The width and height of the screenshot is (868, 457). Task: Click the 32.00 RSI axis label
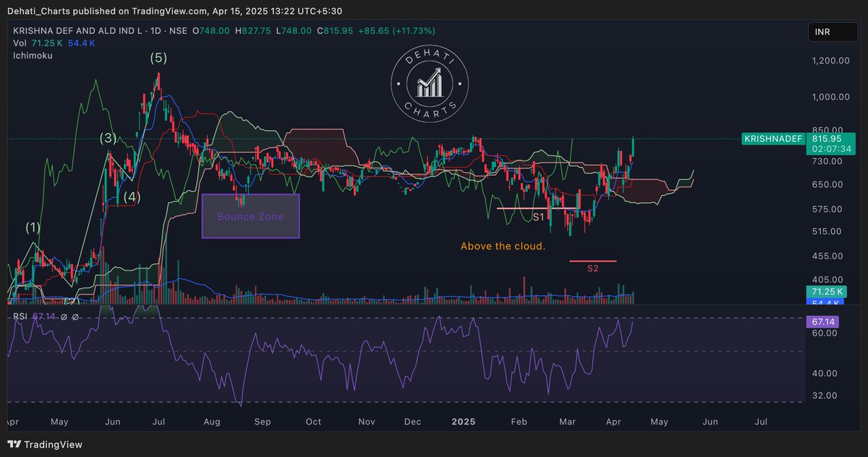point(825,396)
